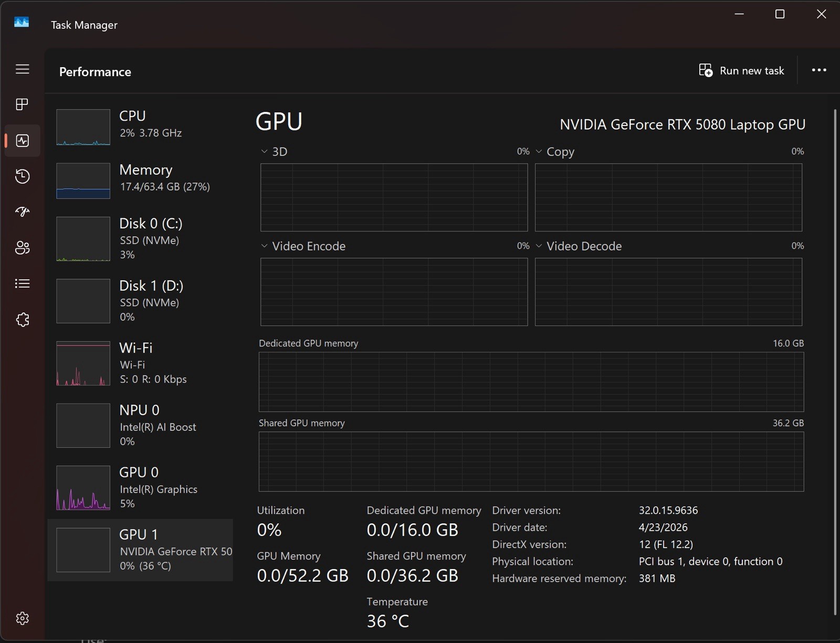Click the 381 MB hardware reserved value

click(657, 578)
